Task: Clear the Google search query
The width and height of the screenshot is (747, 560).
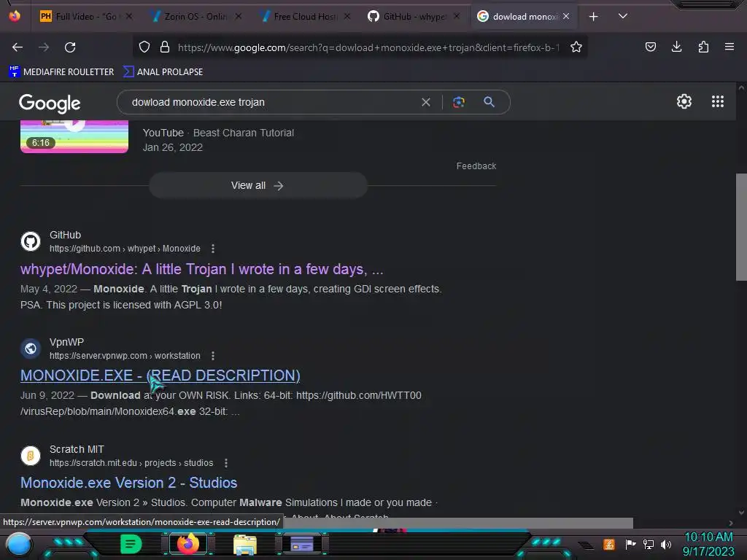Action: pyautogui.click(x=426, y=102)
